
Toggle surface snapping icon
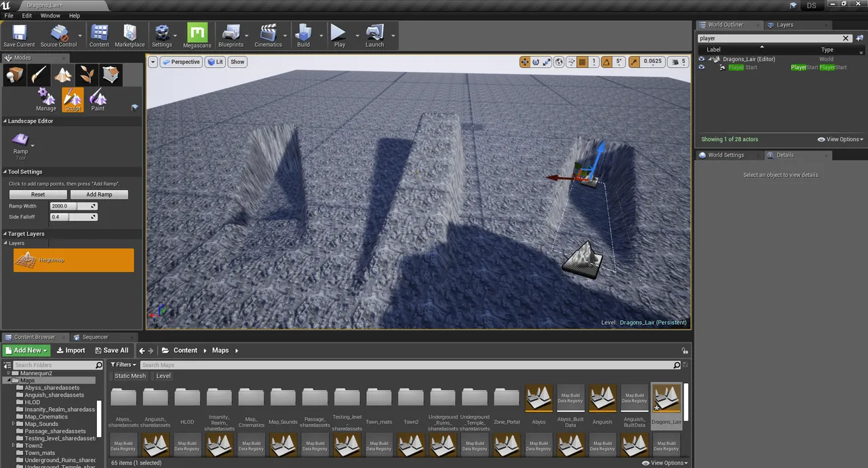tap(571, 62)
